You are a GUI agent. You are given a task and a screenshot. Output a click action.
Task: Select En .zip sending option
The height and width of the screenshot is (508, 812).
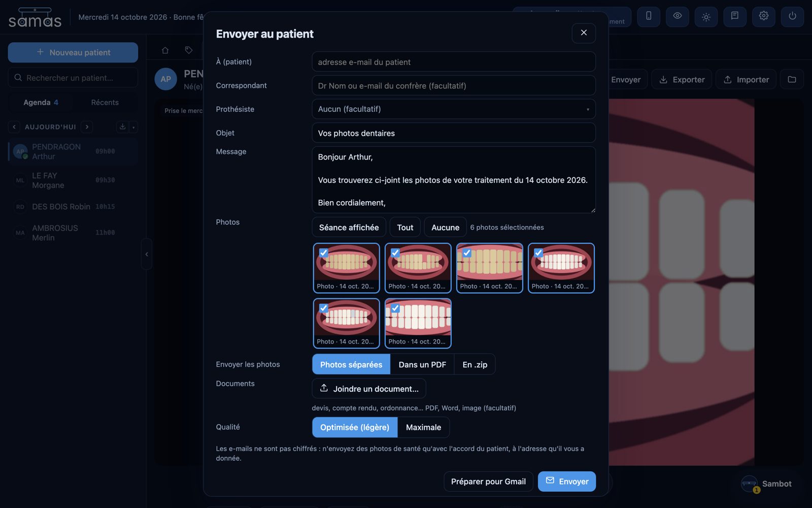[x=475, y=365]
